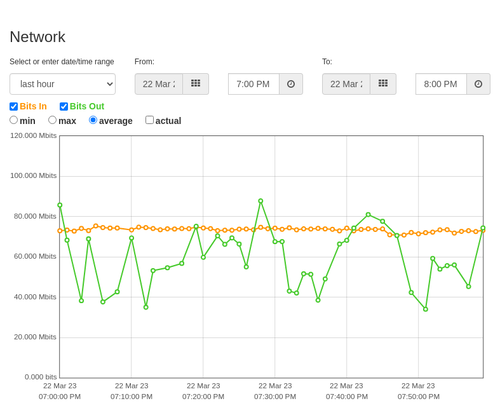
Task: Select the min radio button
Action: tap(13, 120)
